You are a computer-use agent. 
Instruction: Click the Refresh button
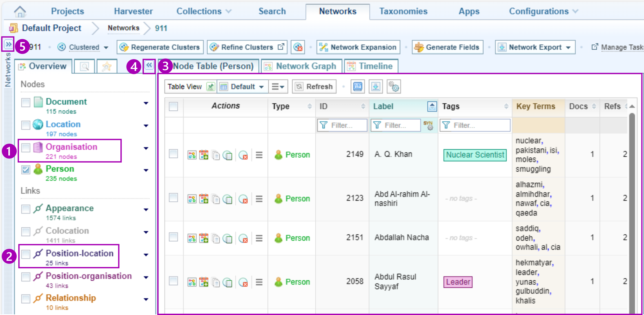314,87
